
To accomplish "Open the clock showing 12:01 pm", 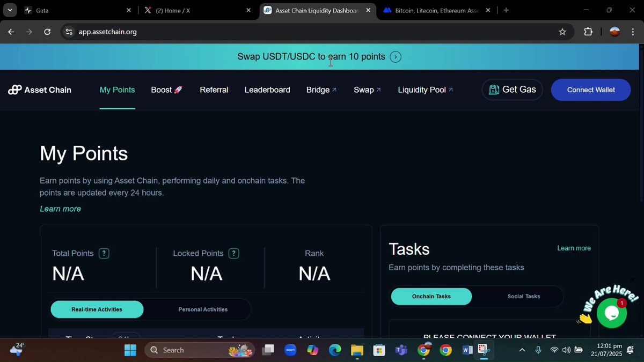I will 606,350.
